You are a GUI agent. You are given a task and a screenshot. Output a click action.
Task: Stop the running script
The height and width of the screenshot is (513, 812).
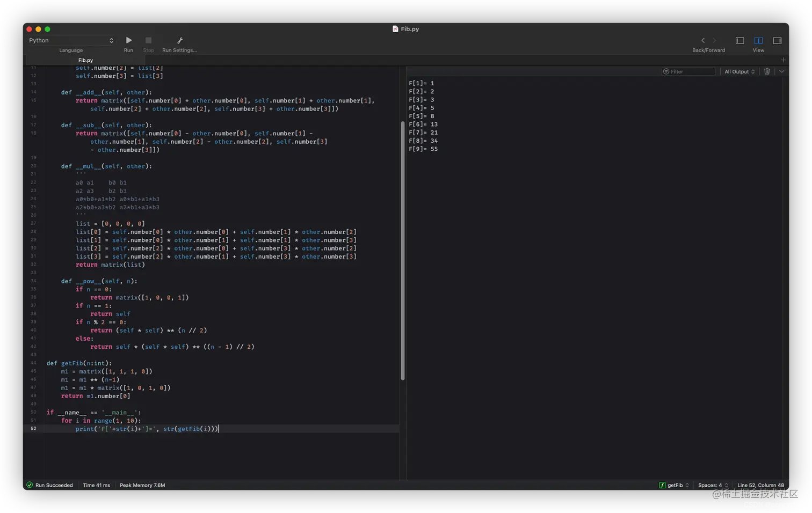(x=148, y=40)
